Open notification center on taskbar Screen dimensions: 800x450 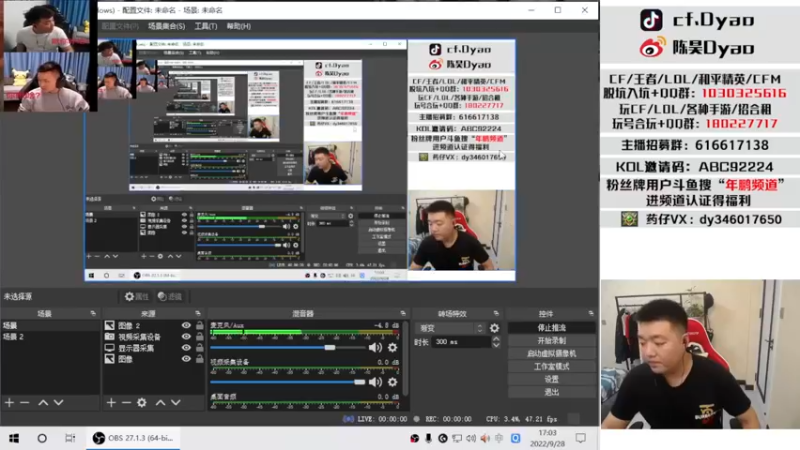coord(581,438)
